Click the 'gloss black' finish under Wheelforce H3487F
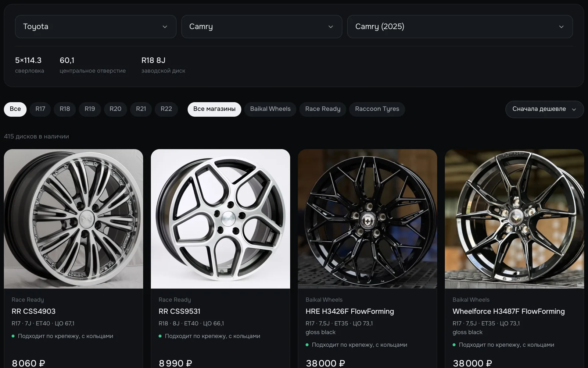 coord(467,332)
